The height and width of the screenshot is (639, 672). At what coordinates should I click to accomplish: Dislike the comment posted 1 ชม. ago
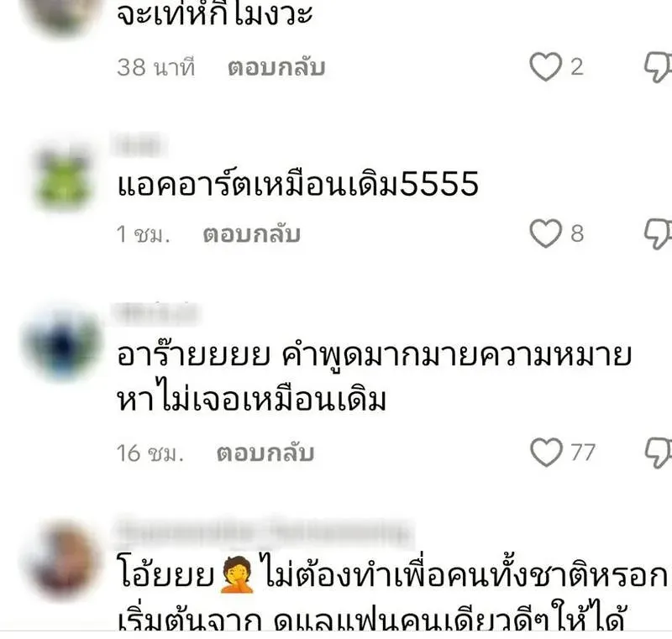pos(659,233)
